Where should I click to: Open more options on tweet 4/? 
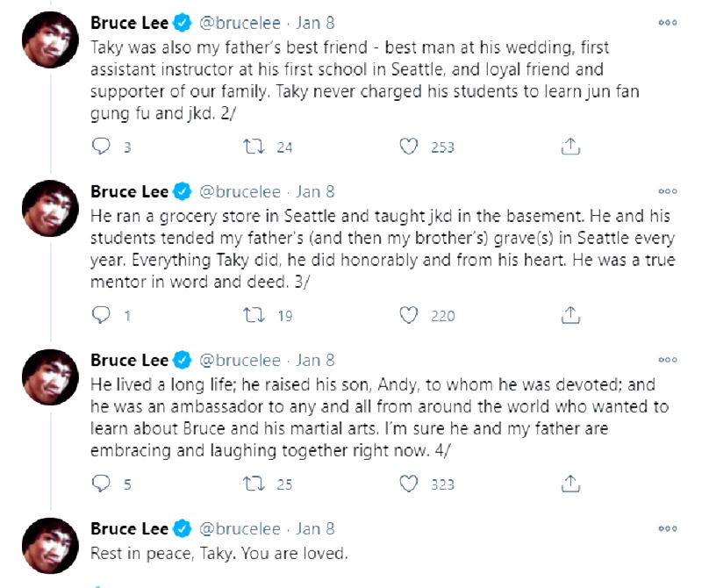click(x=668, y=360)
